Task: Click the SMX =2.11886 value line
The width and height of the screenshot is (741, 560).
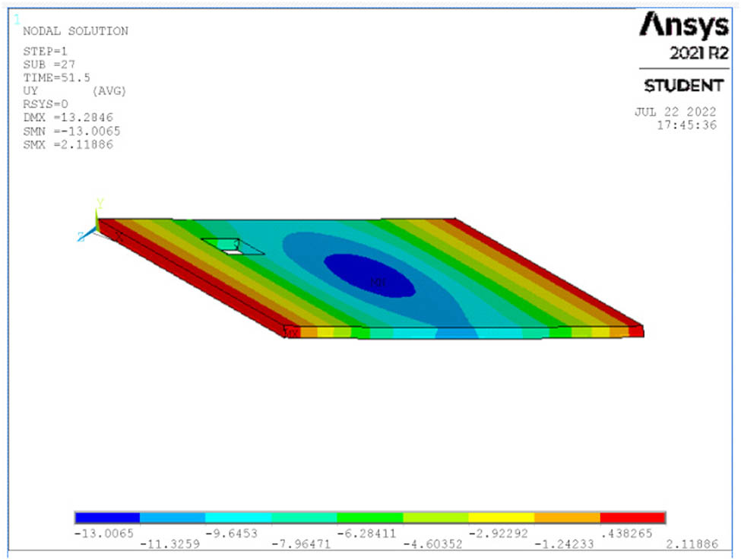Action: [x=68, y=144]
